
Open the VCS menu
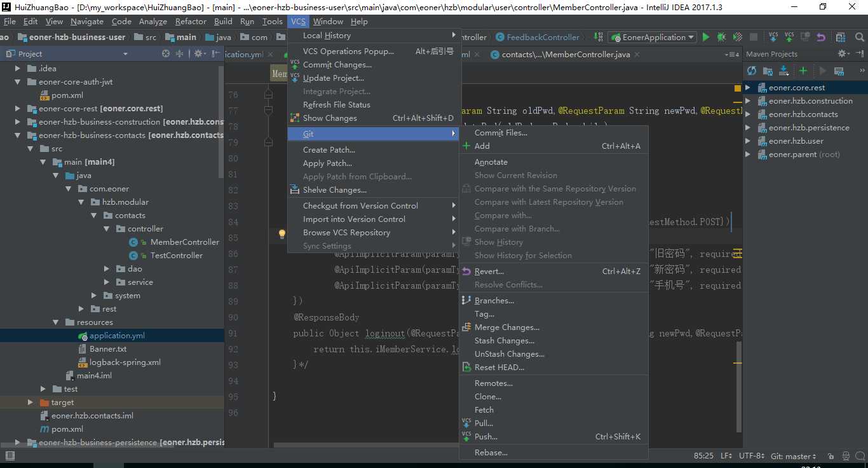point(298,21)
